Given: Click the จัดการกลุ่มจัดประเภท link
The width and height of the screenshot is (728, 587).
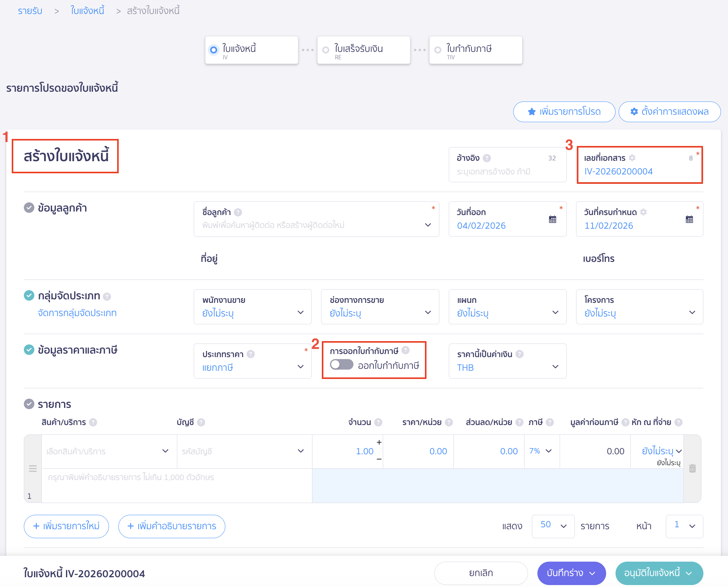Looking at the screenshot, I should click(x=77, y=313).
